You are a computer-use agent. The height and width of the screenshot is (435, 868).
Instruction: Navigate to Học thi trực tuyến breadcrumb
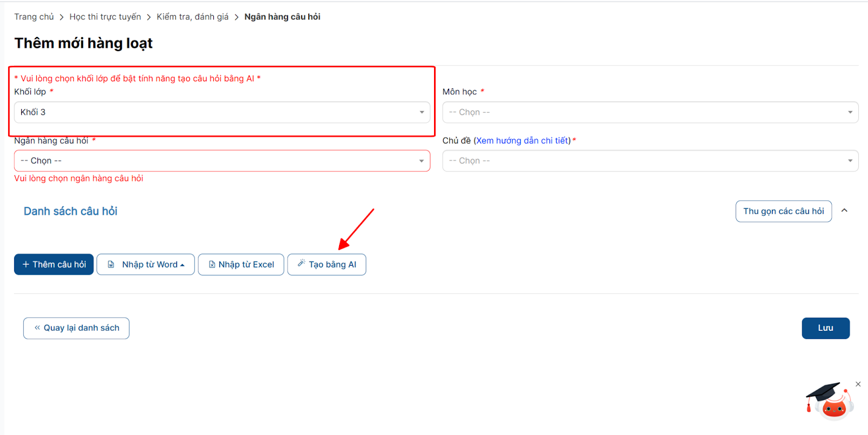pyautogui.click(x=105, y=17)
